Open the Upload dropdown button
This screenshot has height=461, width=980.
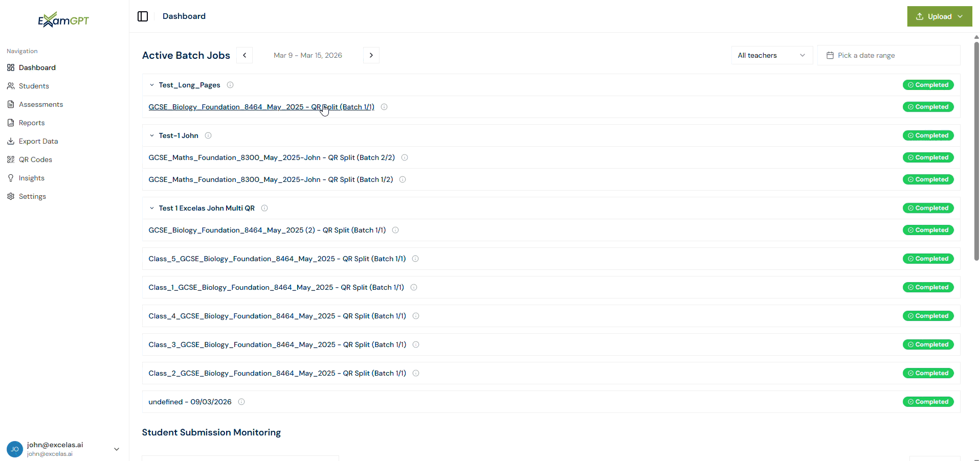coord(939,16)
